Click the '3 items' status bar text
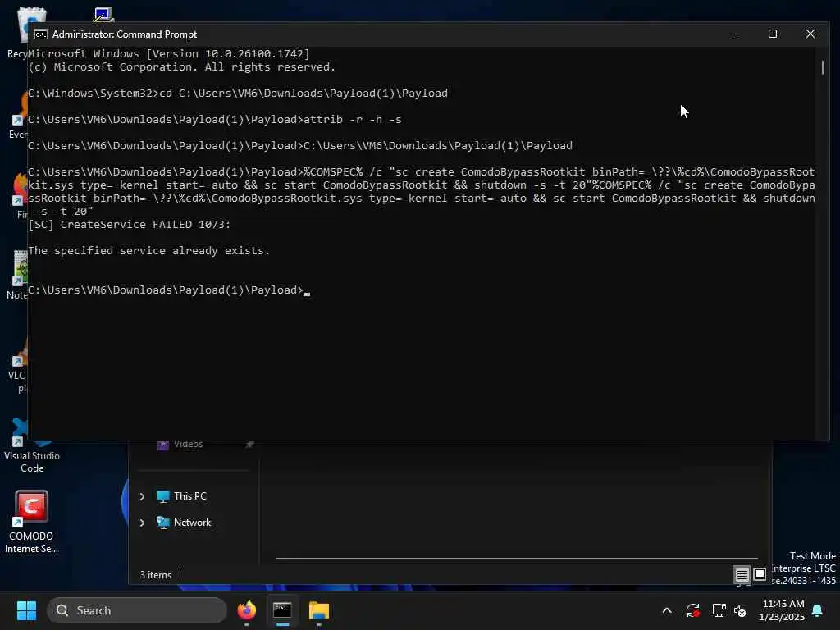 155,575
